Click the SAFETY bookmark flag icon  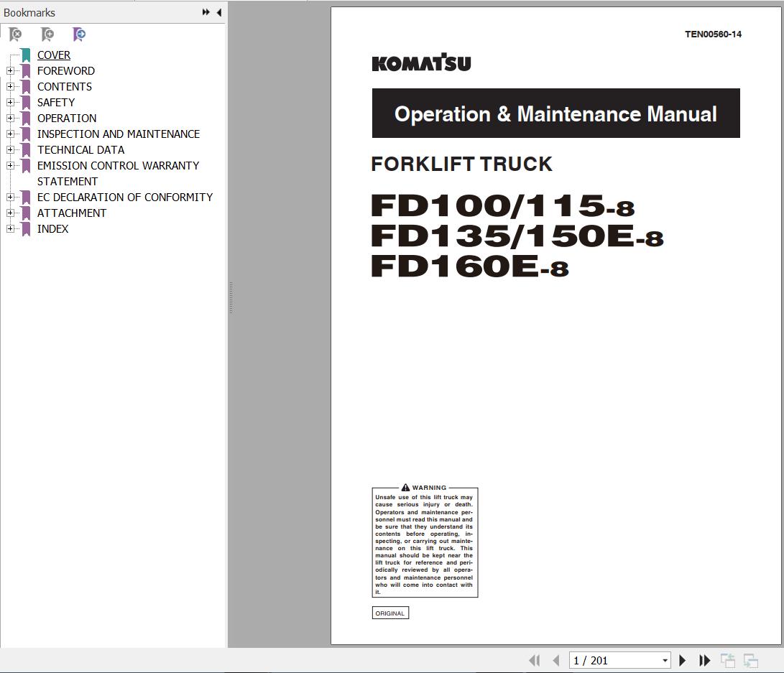coord(26,103)
